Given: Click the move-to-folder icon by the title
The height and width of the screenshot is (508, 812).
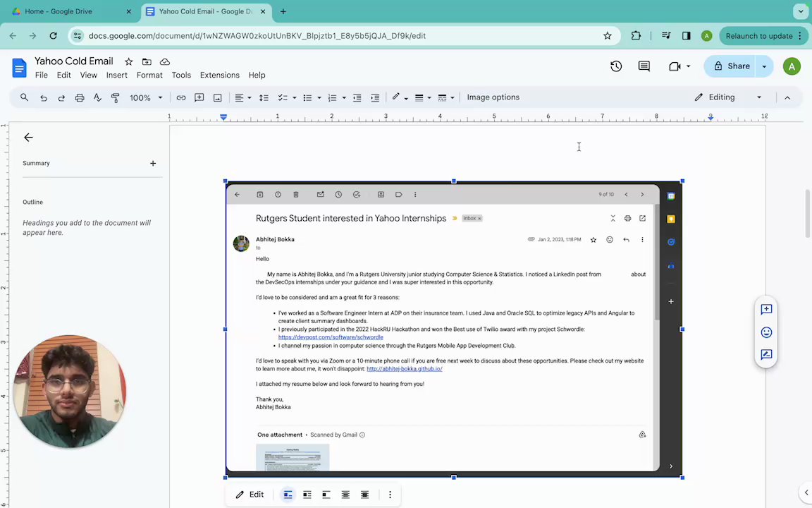Looking at the screenshot, I should (147, 61).
